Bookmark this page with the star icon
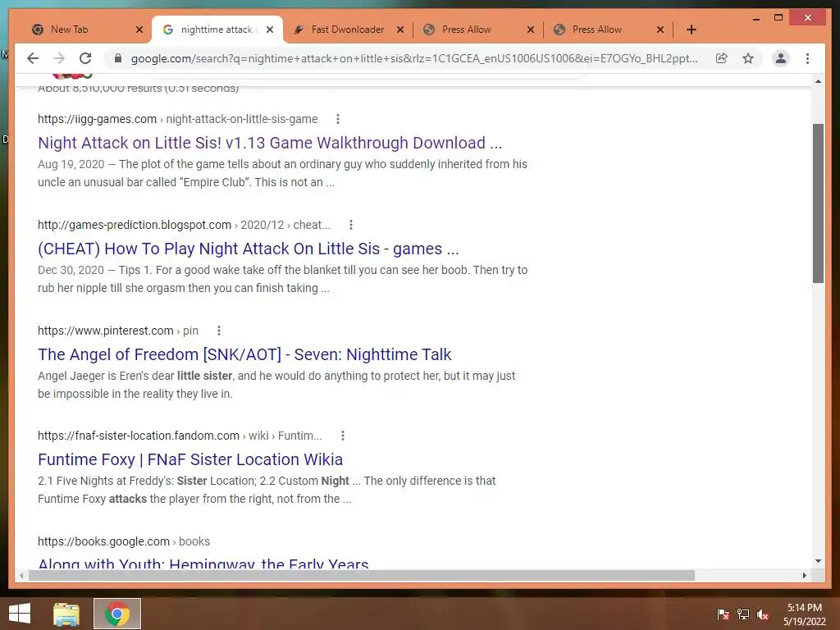 [x=748, y=58]
